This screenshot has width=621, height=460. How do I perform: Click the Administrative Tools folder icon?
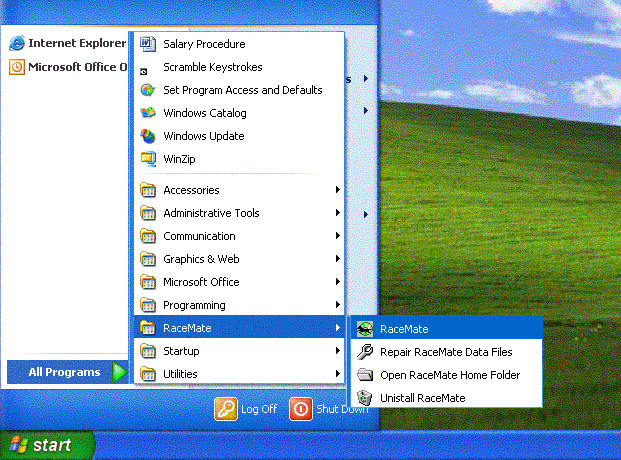148,213
